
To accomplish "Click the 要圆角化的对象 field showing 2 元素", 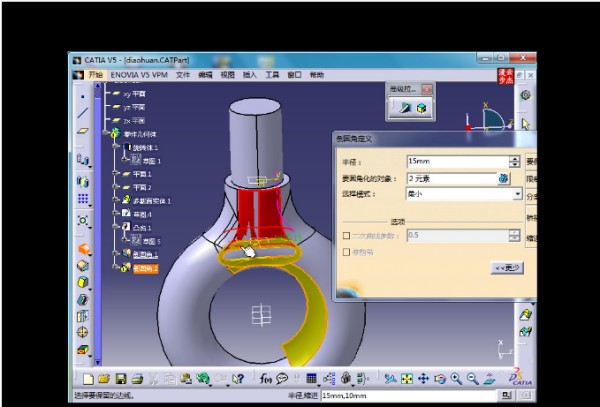I will [x=452, y=178].
